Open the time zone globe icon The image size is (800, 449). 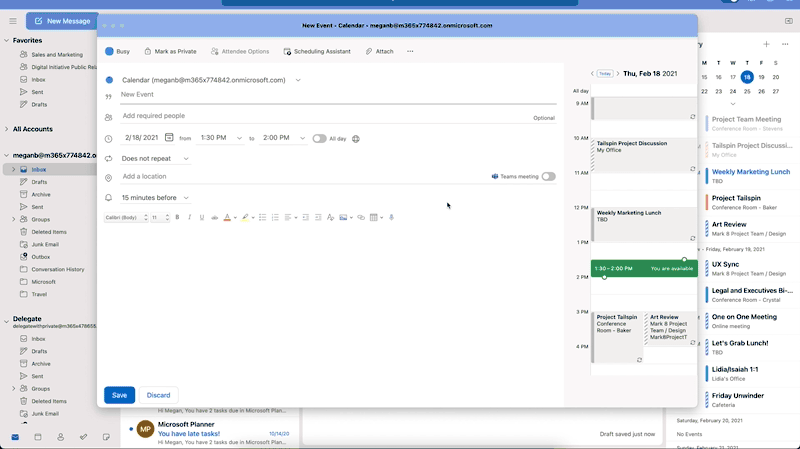(356, 139)
